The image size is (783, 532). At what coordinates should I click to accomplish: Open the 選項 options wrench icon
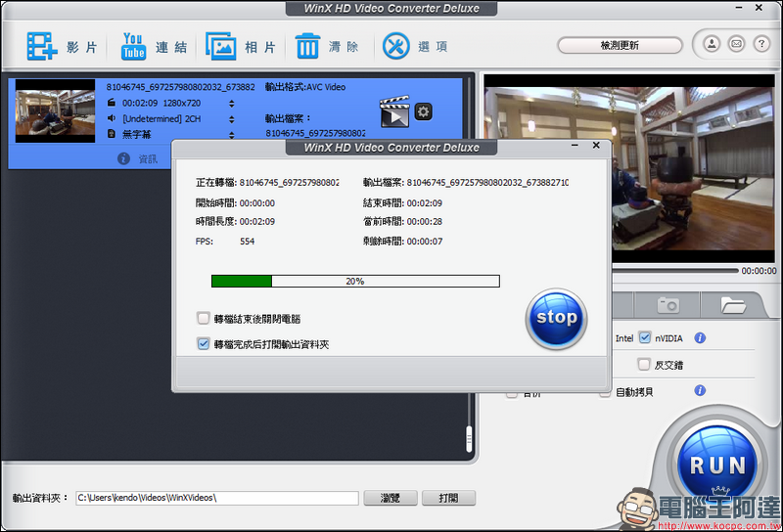[x=396, y=46]
